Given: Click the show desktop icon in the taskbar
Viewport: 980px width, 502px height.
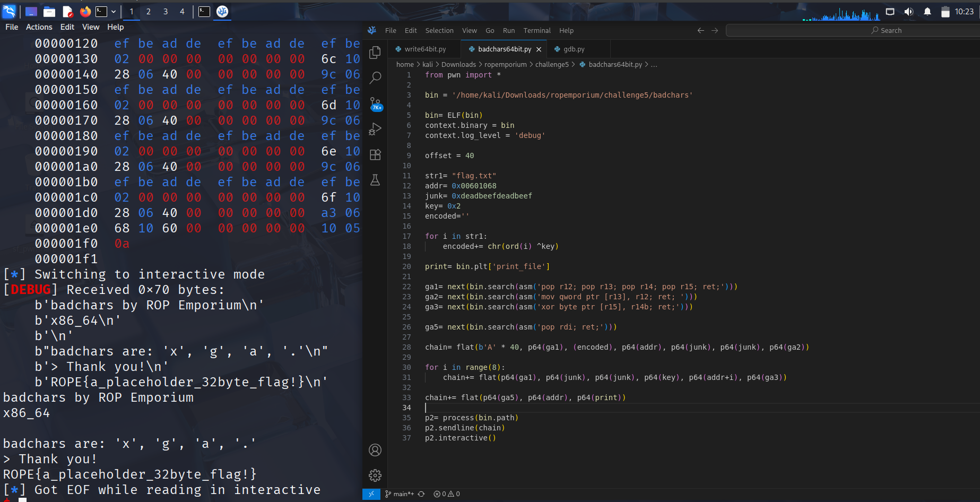Looking at the screenshot, I should click(31, 11).
